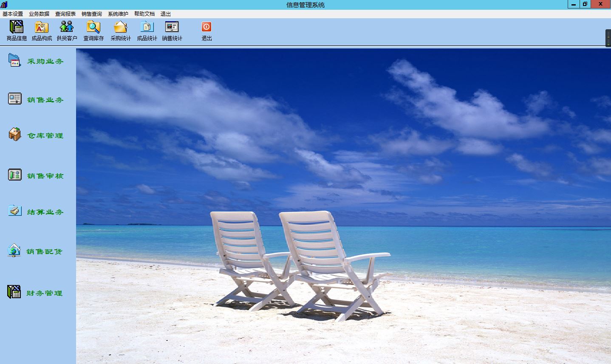Image resolution: width=611 pixels, height=364 pixels.
Task: Click the 销售配货 sidebar icon
Action: click(14, 250)
